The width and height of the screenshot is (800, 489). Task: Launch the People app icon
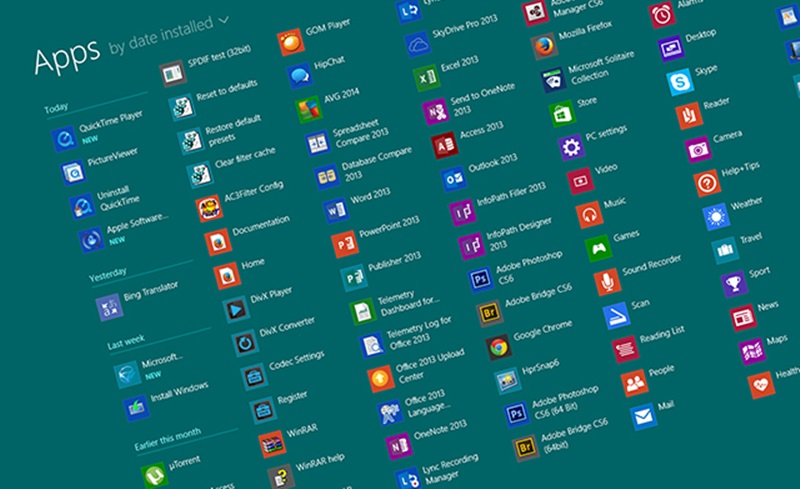point(634,383)
